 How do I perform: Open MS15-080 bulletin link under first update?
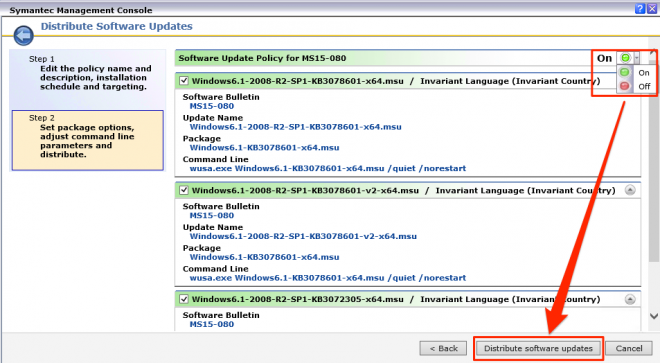[212, 106]
